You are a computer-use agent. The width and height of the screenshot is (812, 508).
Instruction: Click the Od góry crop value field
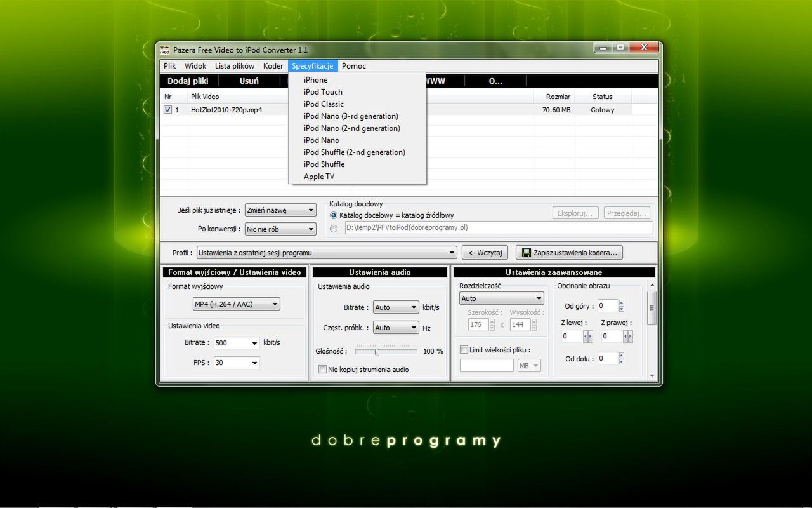608,306
